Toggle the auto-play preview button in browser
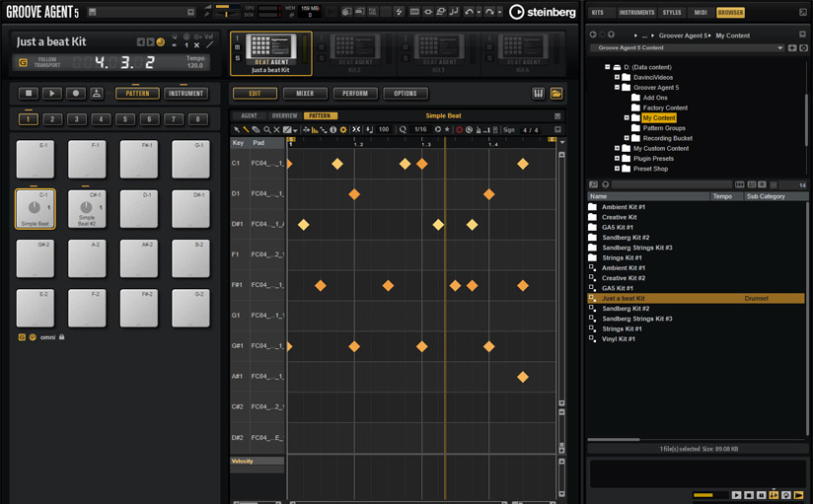Screen dimensions: 813x504 point(774,495)
